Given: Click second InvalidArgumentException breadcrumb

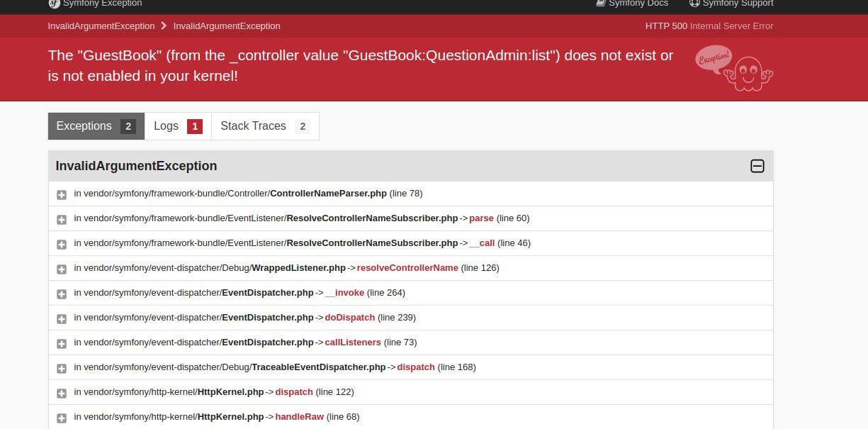Looking at the screenshot, I should pos(227,26).
